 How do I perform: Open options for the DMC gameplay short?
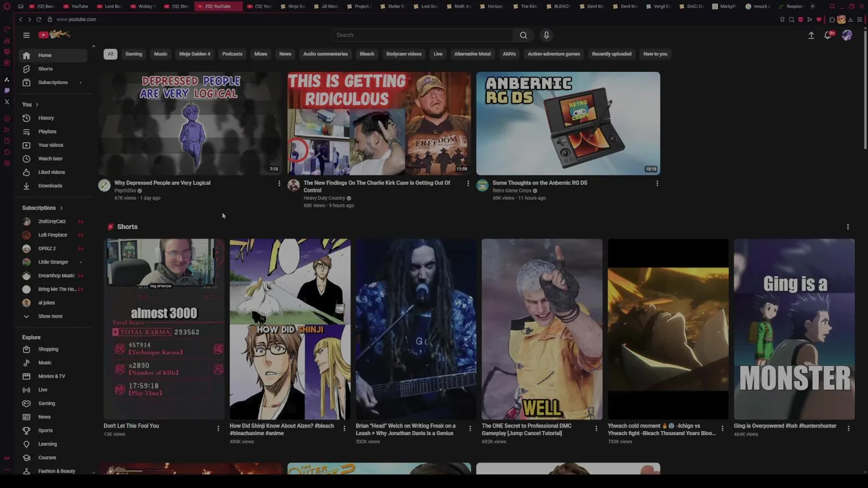pyautogui.click(x=596, y=428)
